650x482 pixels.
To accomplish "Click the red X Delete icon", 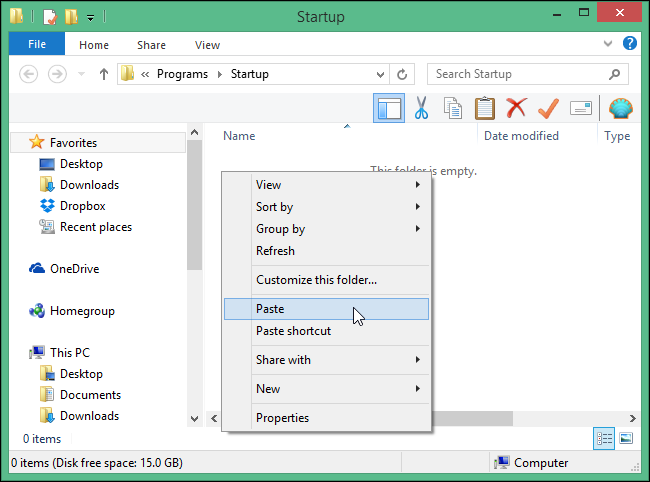I will [x=516, y=108].
